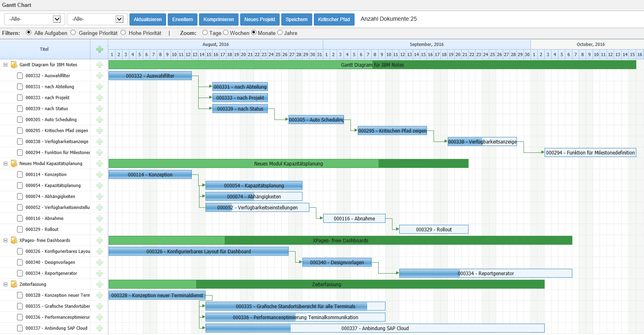644x335 pixels.
Task: Click the 000340 - Designvorlagen task bar
Action: [337, 262]
